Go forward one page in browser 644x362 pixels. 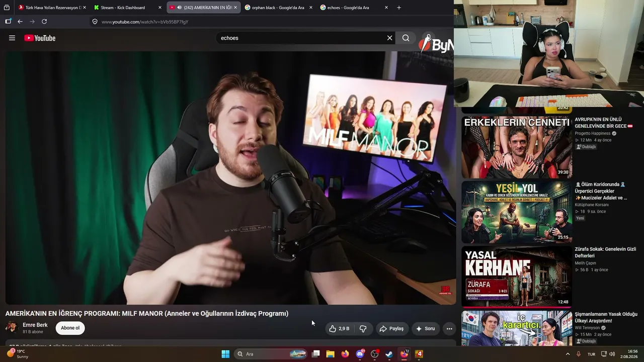pos(32,22)
